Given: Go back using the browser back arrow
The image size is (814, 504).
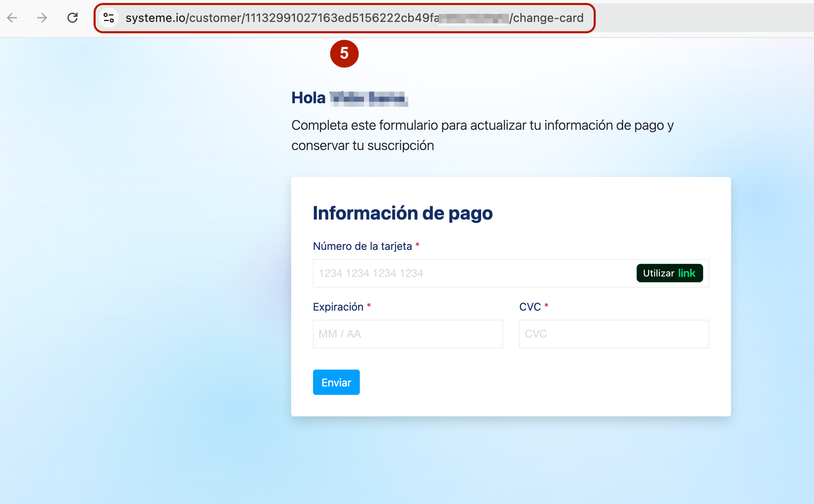Looking at the screenshot, I should coord(12,18).
